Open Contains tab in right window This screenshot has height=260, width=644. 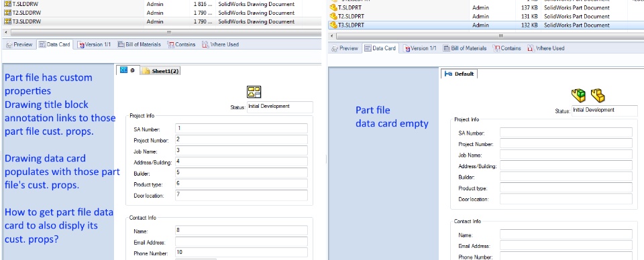point(507,48)
